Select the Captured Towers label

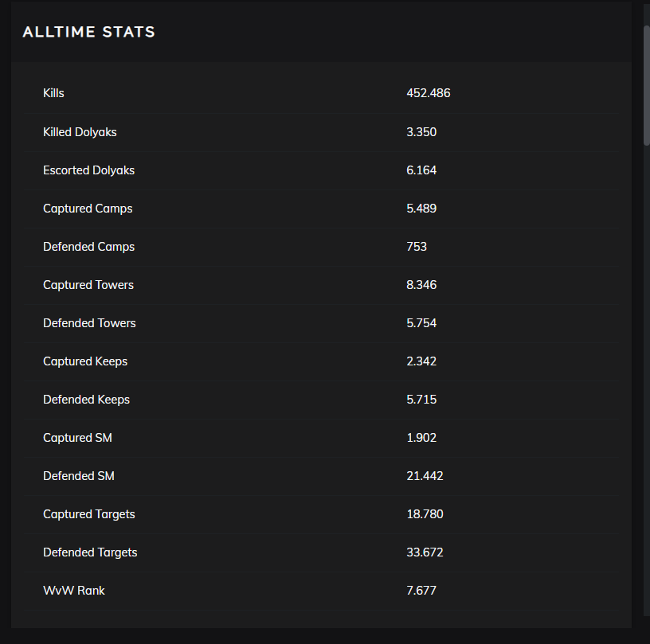click(88, 285)
